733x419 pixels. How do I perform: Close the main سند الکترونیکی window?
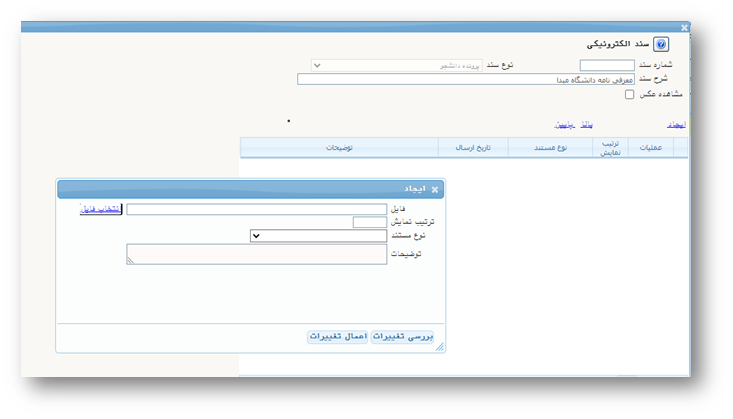pos(684,28)
